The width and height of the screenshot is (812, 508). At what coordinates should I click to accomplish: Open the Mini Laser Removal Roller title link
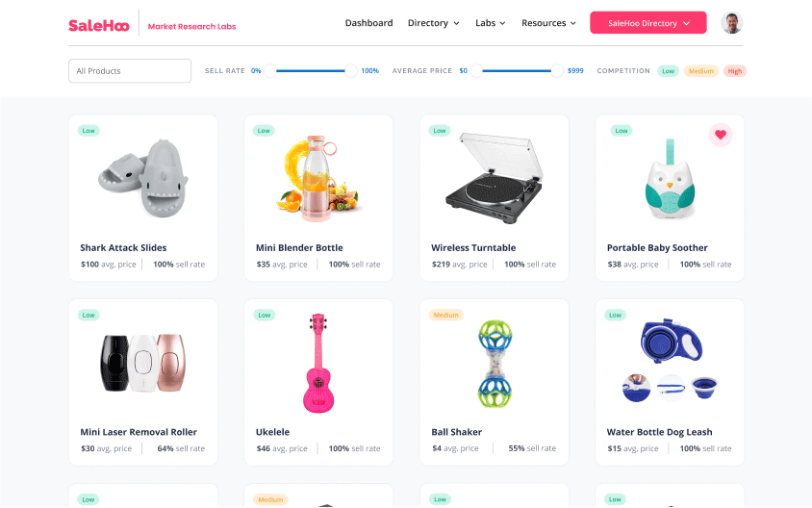click(x=139, y=432)
